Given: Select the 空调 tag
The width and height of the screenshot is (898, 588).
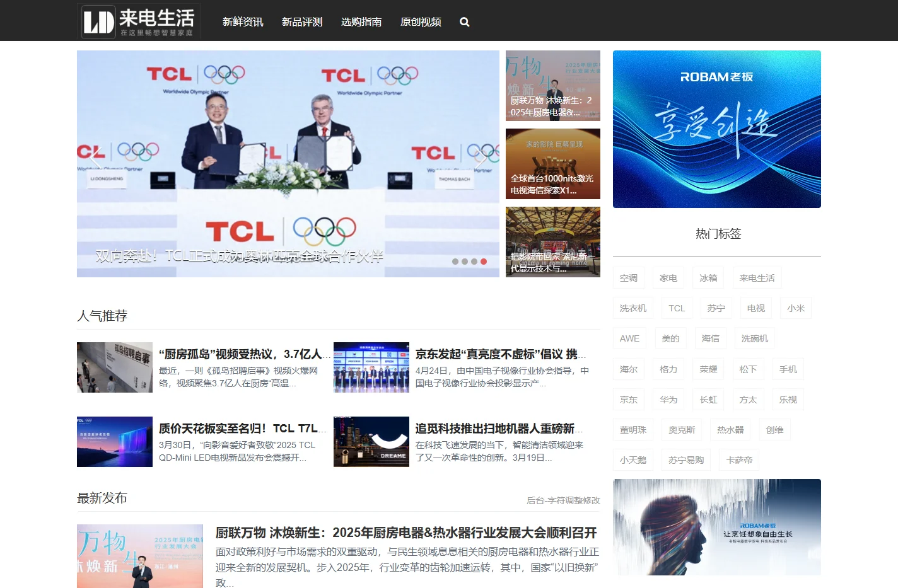Looking at the screenshot, I should 629,278.
